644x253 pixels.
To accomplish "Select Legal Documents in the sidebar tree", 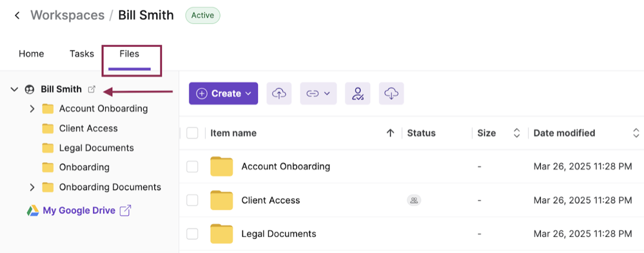I will coord(97,147).
